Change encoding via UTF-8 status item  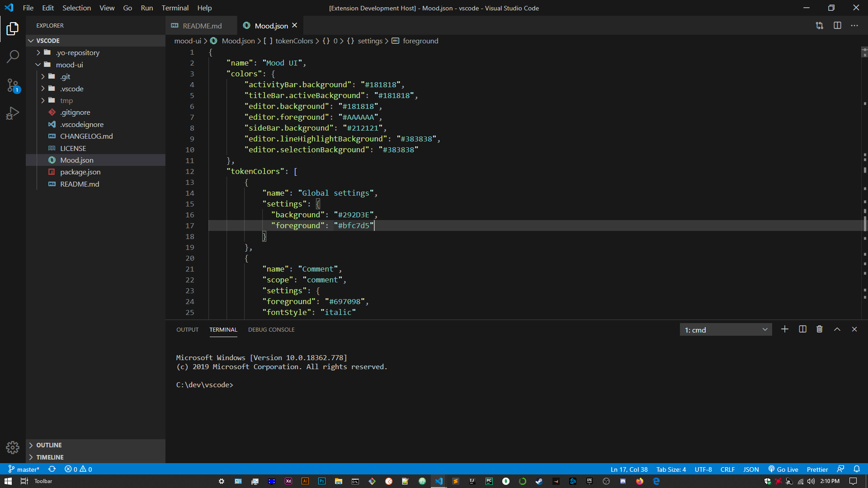click(x=703, y=469)
